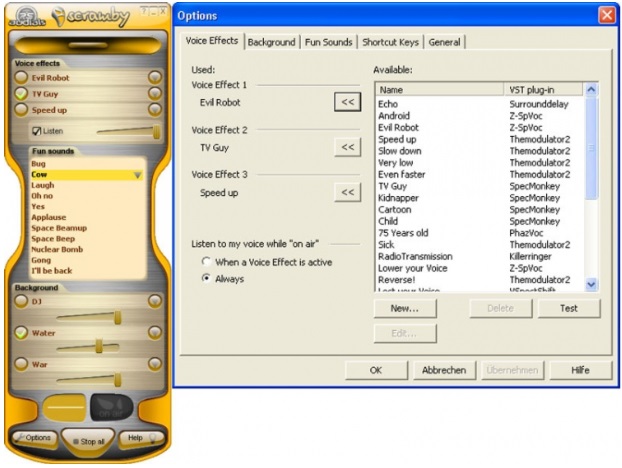Enable the Evil Robot voice effect toggle
This screenshot has height=468, width=622.
pos(21,77)
